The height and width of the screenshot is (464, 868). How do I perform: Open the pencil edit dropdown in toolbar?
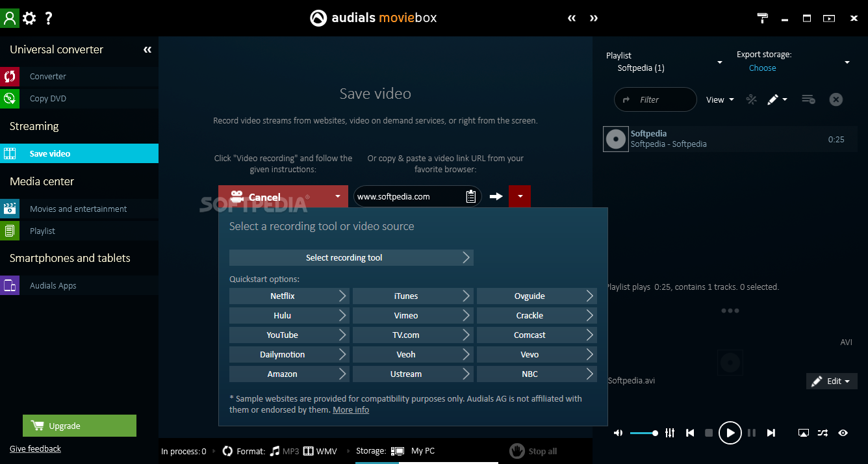point(777,99)
